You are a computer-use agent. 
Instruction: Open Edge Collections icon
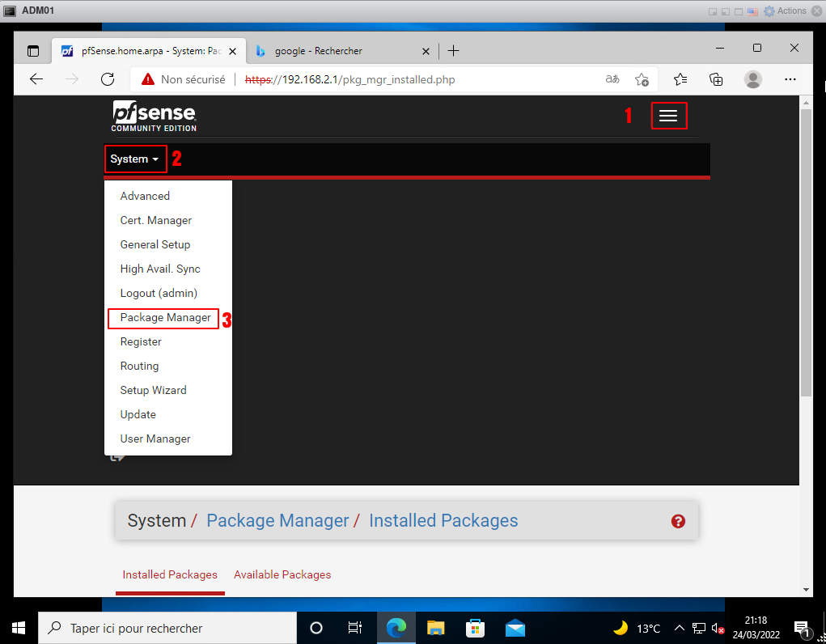(x=716, y=79)
